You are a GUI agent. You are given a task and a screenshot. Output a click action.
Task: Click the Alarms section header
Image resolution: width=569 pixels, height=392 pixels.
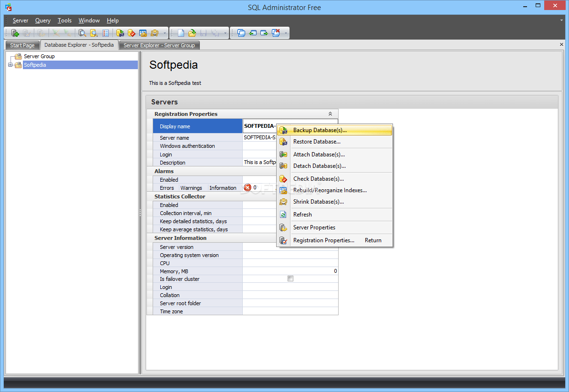164,171
